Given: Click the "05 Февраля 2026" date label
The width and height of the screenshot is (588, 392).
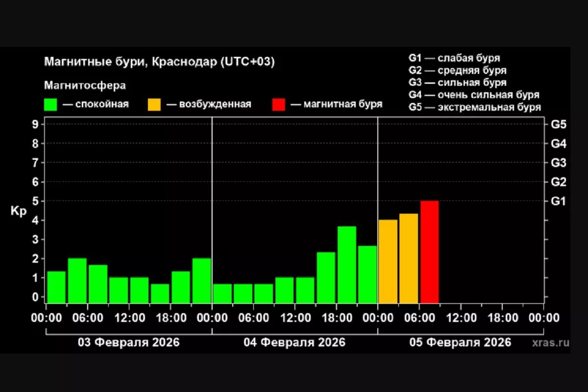Looking at the screenshot, I should pyautogui.click(x=460, y=342).
